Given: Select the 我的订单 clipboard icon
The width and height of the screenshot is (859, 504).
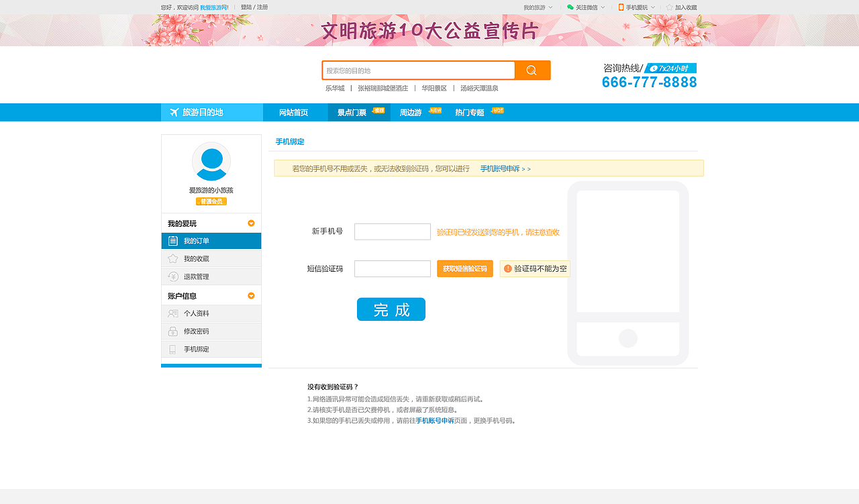Looking at the screenshot, I should click(x=174, y=240).
